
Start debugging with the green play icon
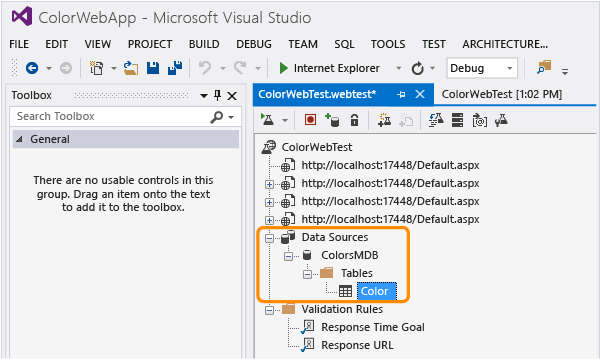[284, 68]
